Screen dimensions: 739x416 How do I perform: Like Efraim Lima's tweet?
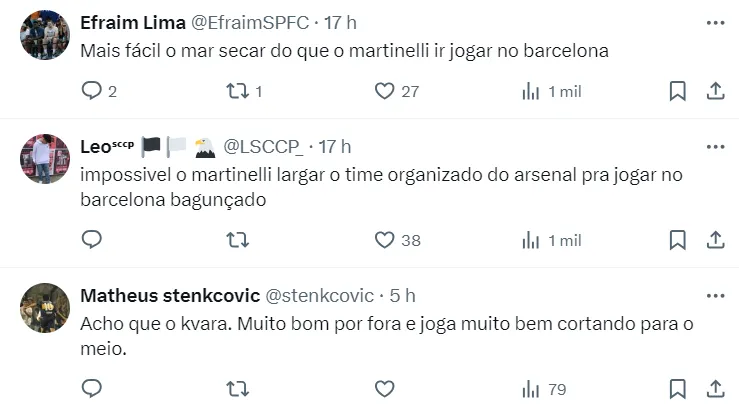pyautogui.click(x=384, y=91)
